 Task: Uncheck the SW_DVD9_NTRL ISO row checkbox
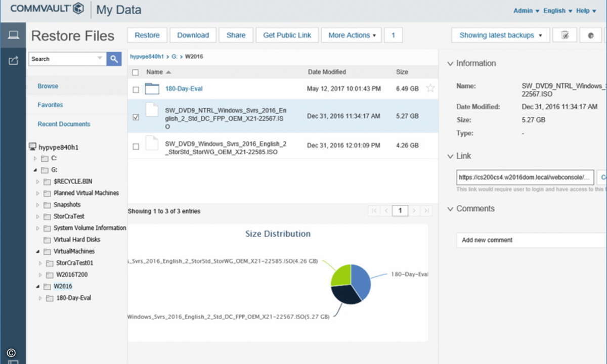point(136,117)
